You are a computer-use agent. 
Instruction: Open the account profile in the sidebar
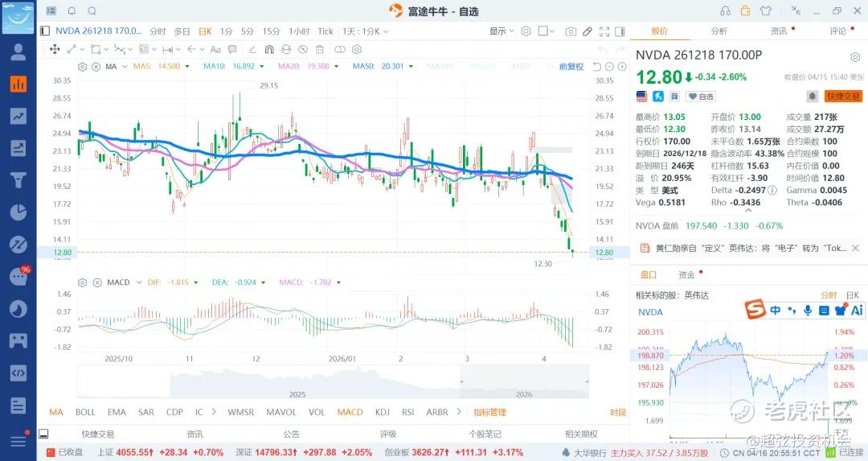click(18, 51)
